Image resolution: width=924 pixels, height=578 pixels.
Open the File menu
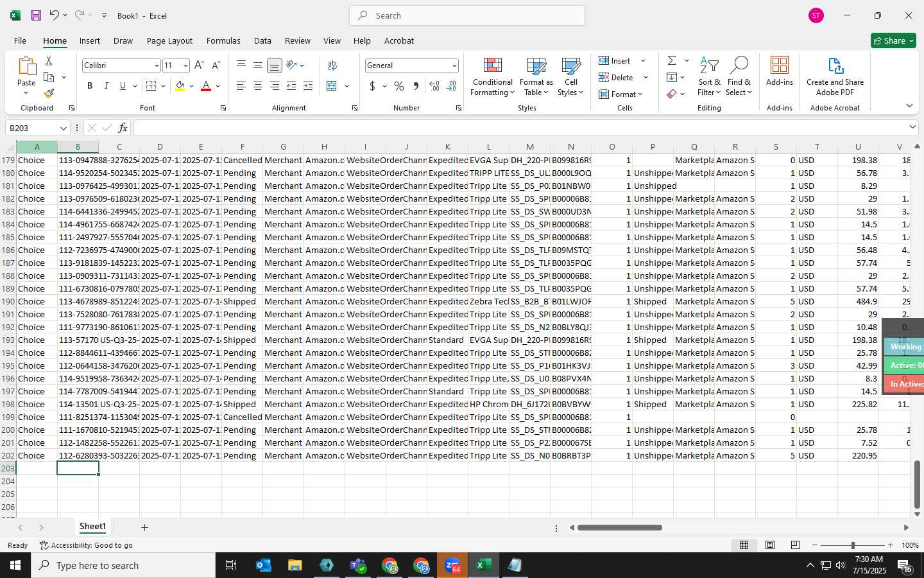[20, 40]
